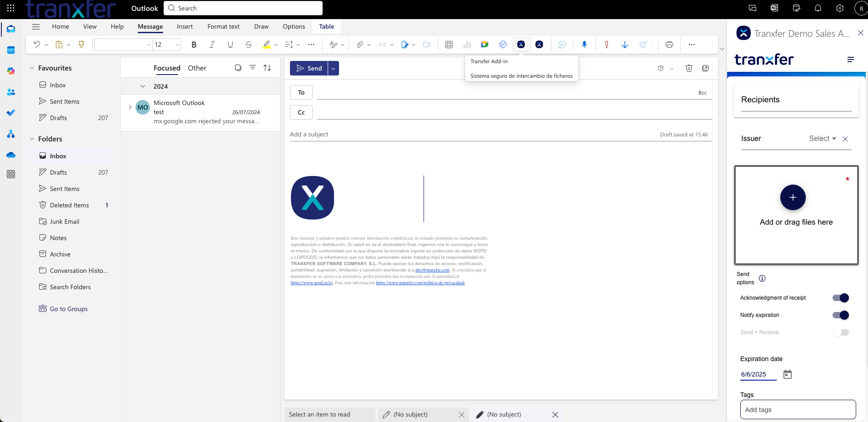Apply italic formatting from the ribbon

pyautogui.click(x=212, y=45)
